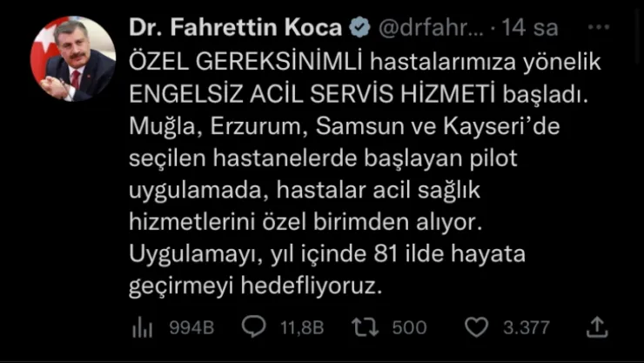
Task: Click the "ÖZEL GEREKSİNİMLİ" opening words
Action: [245, 63]
